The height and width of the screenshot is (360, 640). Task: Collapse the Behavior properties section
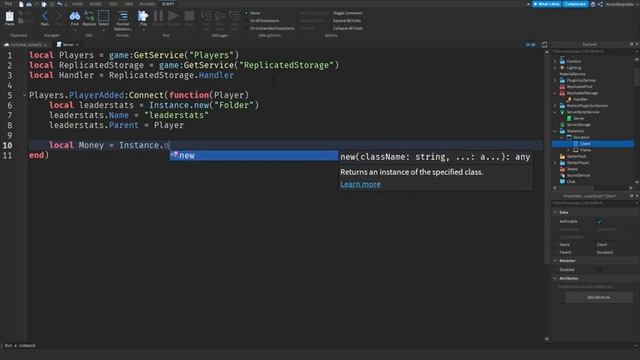click(x=555, y=261)
